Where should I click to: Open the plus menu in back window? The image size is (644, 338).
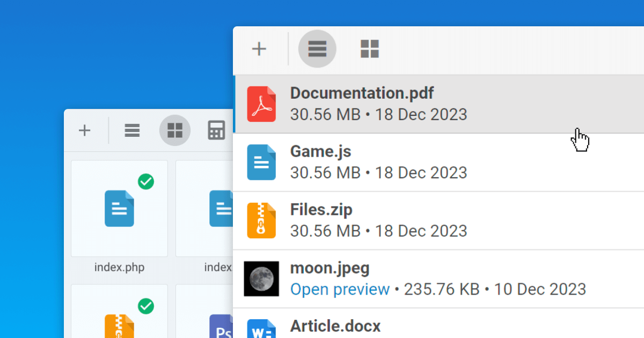[x=84, y=130]
